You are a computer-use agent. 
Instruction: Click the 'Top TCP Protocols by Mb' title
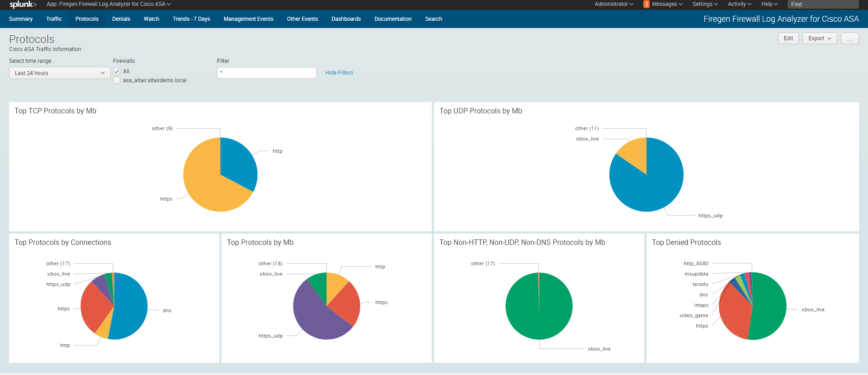coord(55,111)
